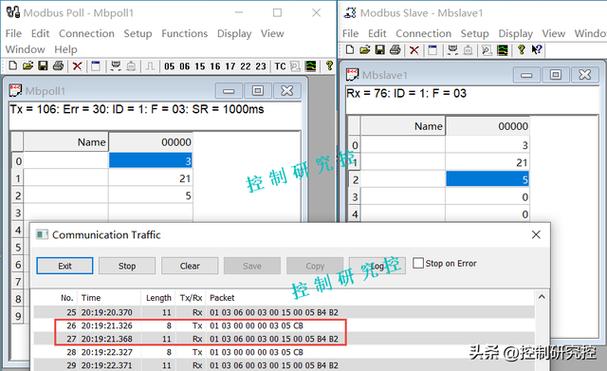Select function 15 in Modbus Poll toolbar
Image resolution: width=607 pixels, height=371 pixels.
(200, 67)
